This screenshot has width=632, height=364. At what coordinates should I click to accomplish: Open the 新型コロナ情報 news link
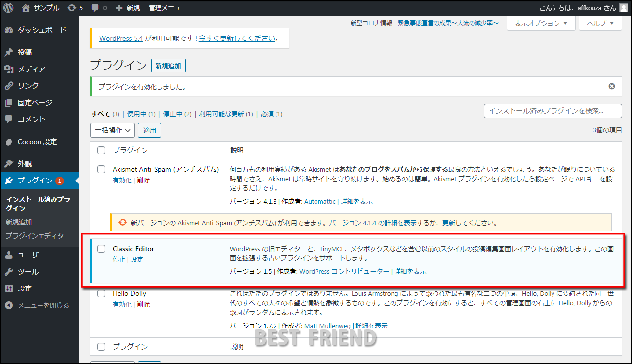pyautogui.click(x=448, y=23)
